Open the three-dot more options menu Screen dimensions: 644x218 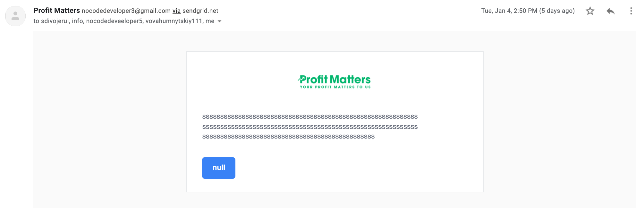(631, 11)
